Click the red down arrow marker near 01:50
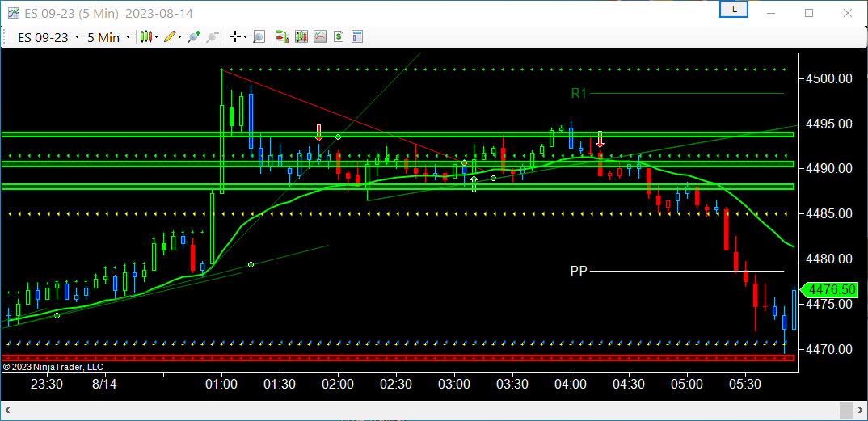Image resolution: width=868 pixels, height=421 pixels. [319, 133]
